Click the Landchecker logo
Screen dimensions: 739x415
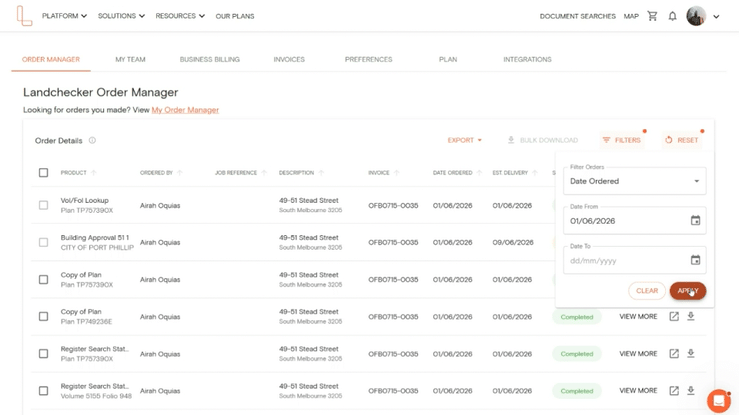click(24, 16)
